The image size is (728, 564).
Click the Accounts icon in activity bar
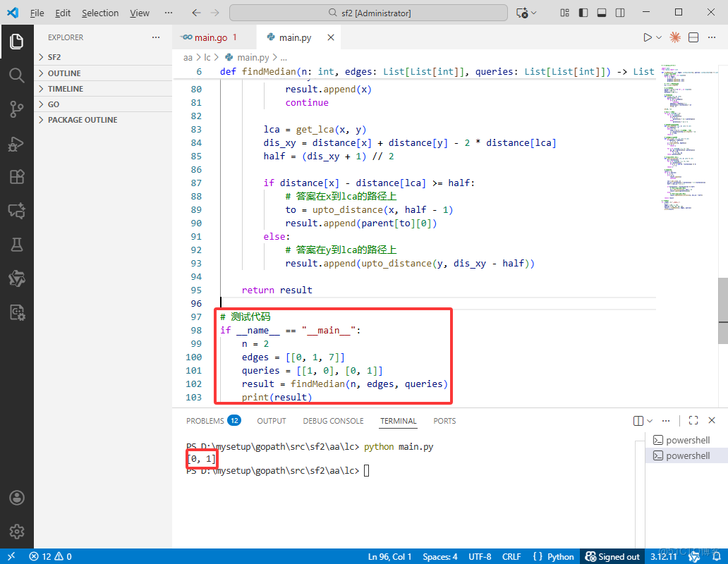tap(17, 498)
